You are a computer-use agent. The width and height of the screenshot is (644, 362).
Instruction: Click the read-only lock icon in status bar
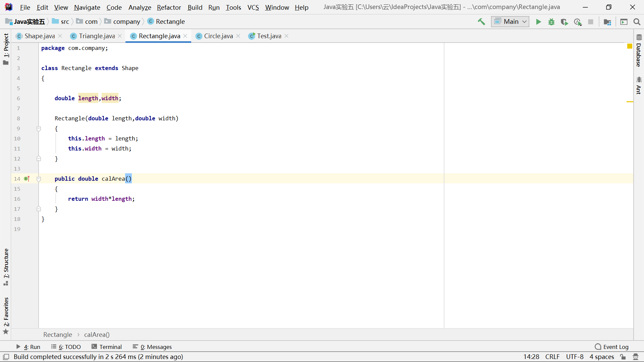click(x=623, y=357)
